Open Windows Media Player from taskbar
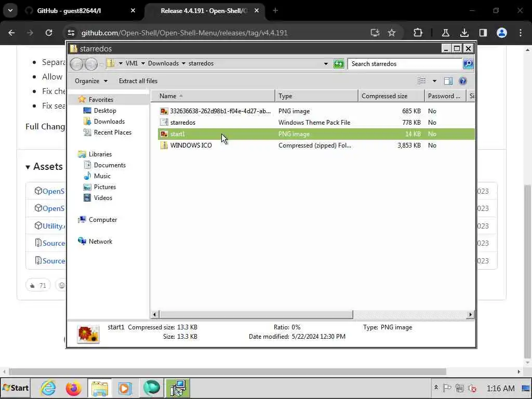Screen dimensions: 532x399 (x=125, y=388)
